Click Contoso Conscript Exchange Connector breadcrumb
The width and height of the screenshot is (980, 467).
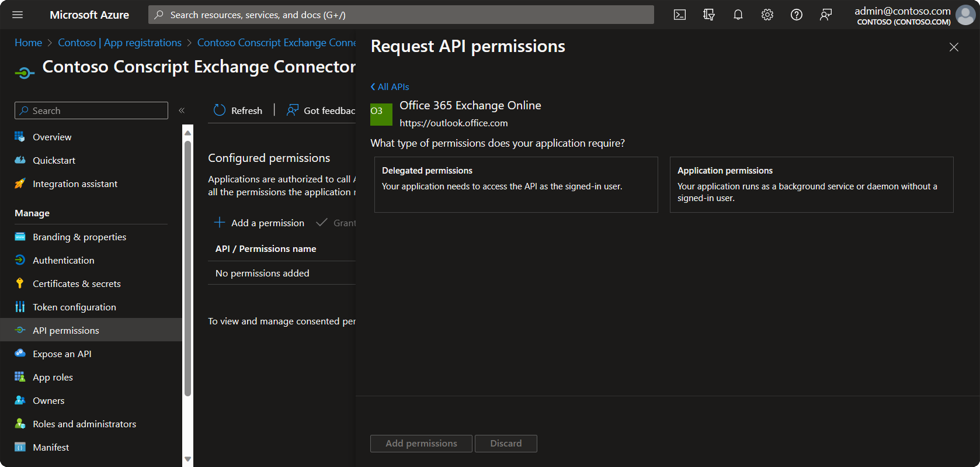point(277,43)
